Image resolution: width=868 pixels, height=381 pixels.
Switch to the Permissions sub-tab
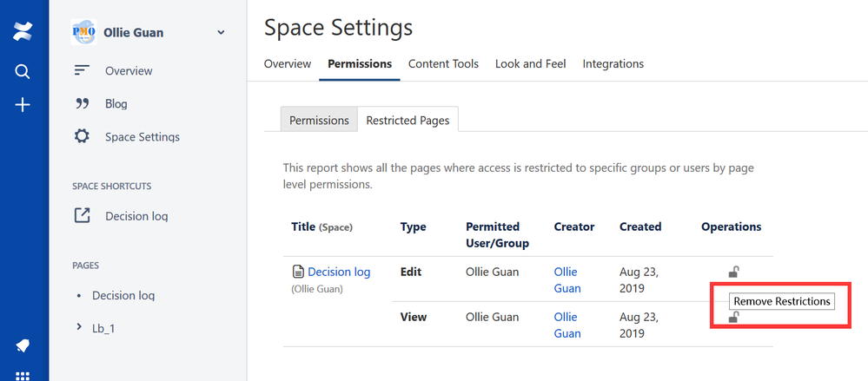[x=319, y=121]
